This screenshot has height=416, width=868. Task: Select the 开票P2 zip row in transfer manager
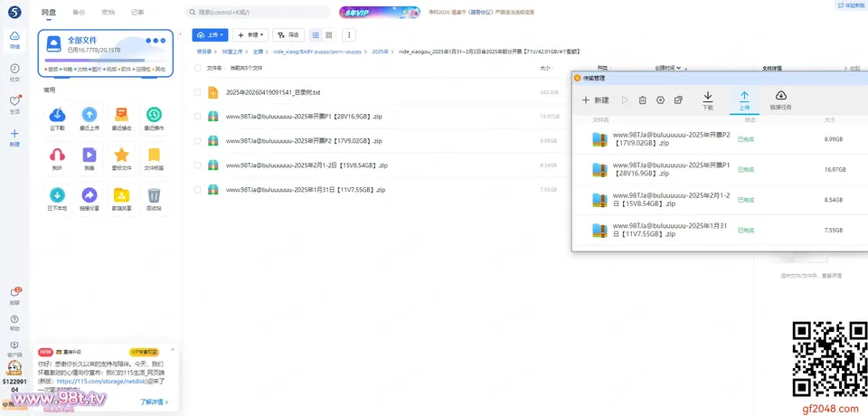720,139
